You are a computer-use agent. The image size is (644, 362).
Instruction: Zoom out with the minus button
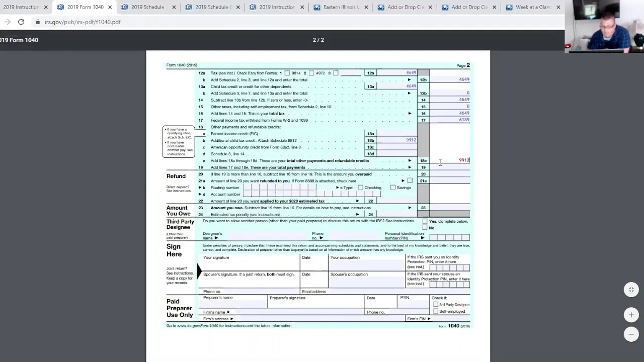coord(631,334)
